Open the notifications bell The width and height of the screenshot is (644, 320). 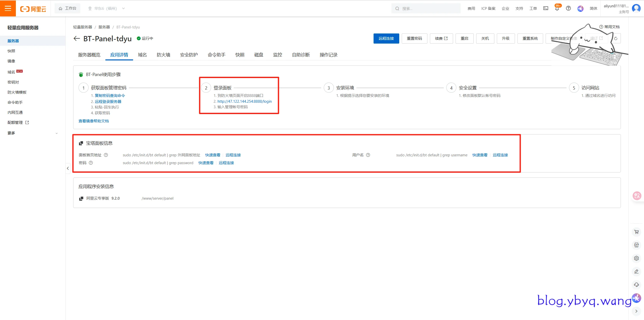(x=557, y=9)
